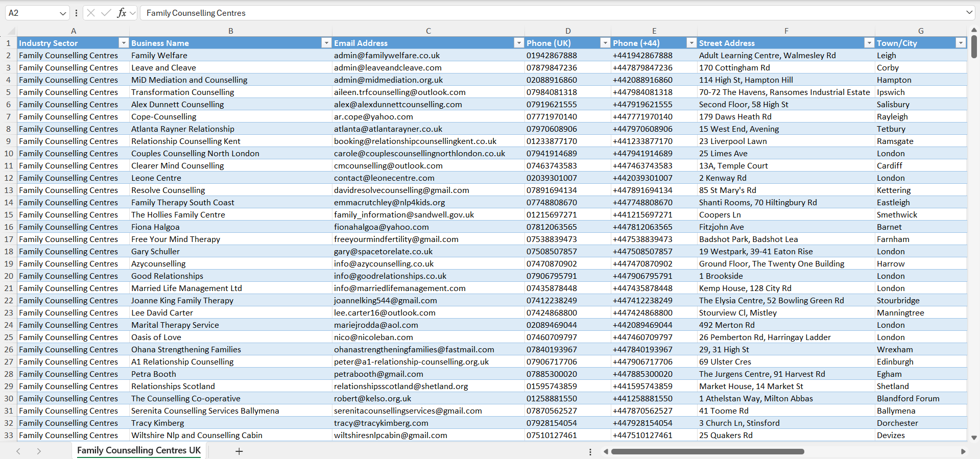
Task: Select row 33 header
Action: coord(9,435)
